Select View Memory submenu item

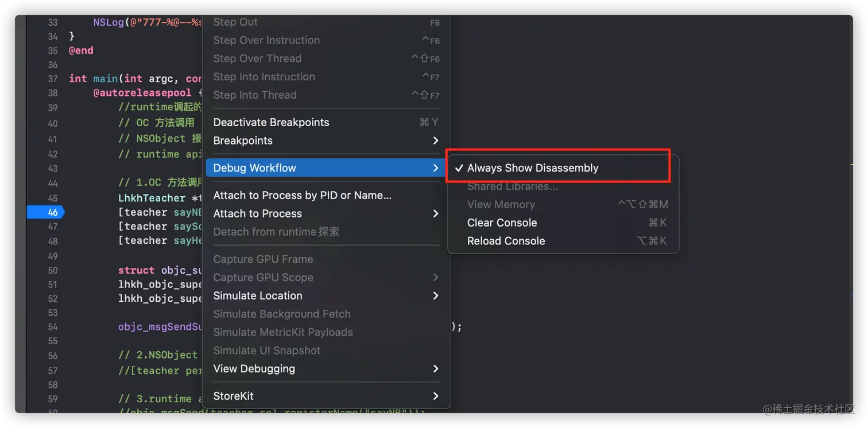point(563,204)
